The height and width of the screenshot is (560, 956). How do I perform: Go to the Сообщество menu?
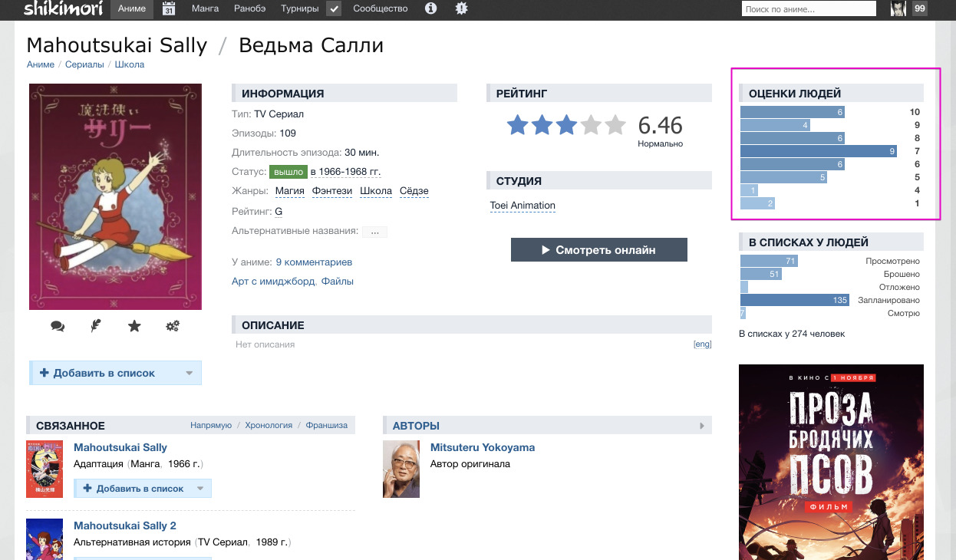pos(381,8)
